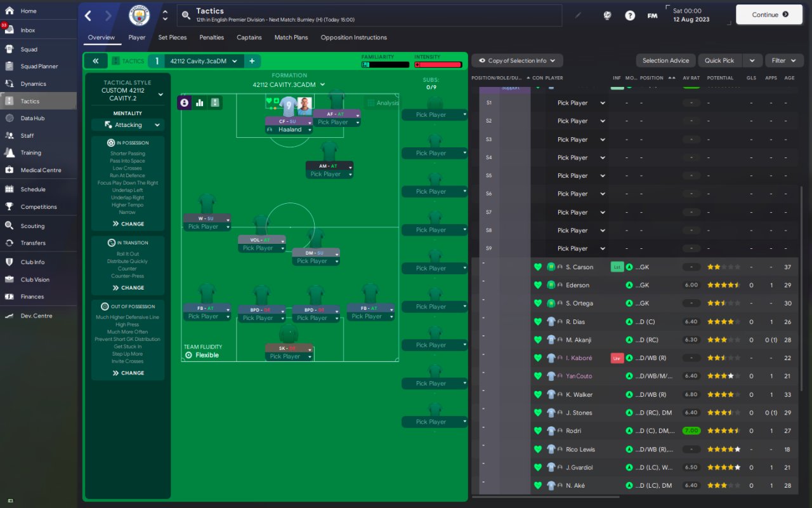The height and width of the screenshot is (508, 812).
Task: Expand the Tactical Style dropdown
Action: click(160, 95)
